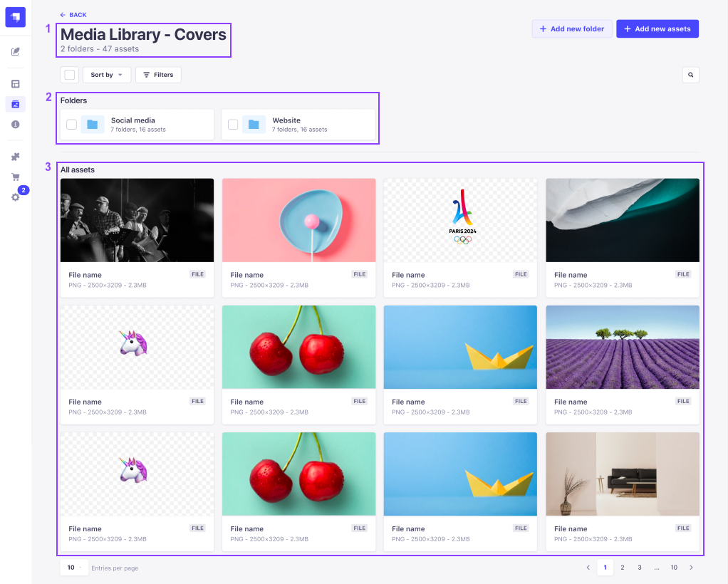Click the search magnifier icon
Screen dimensions: 728x584
(690, 74)
